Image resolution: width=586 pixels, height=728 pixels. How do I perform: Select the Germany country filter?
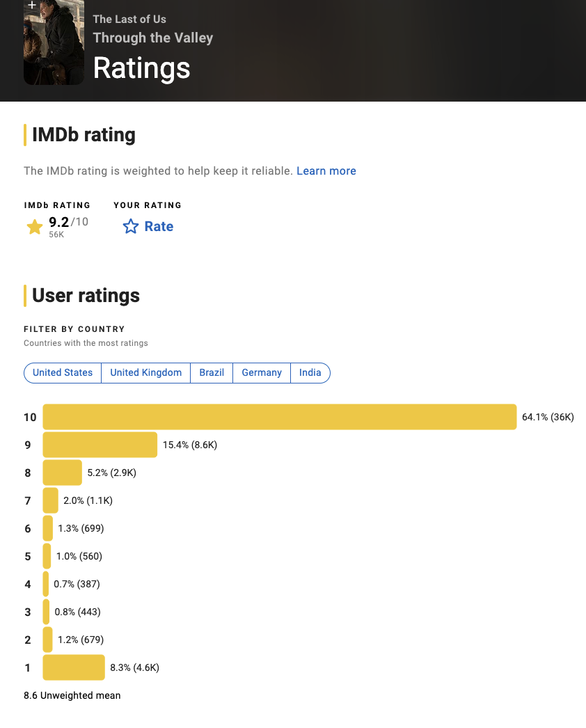tap(262, 373)
